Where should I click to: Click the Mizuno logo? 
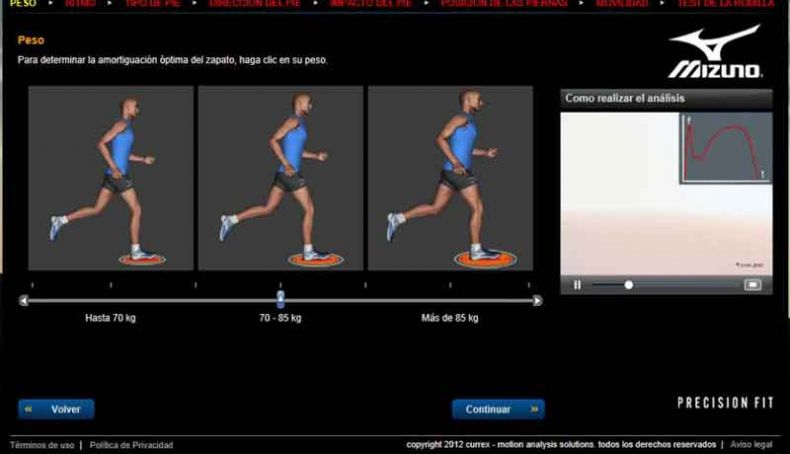point(715,51)
